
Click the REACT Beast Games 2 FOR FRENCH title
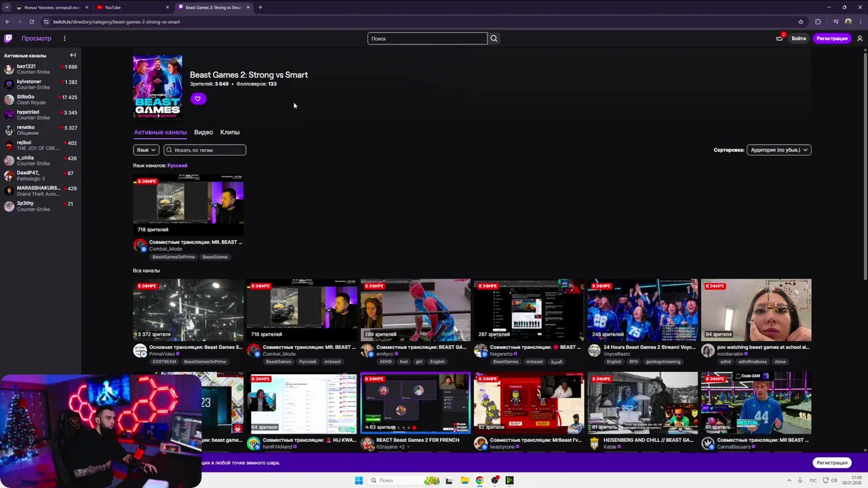[418, 440]
